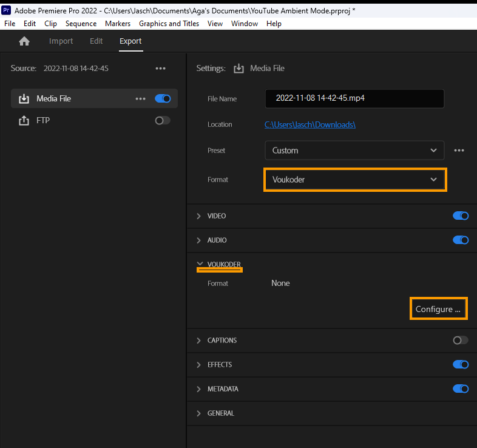This screenshot has height=448, width=477.
Task: Expand the AUDIO section
Action: (198, 240)
